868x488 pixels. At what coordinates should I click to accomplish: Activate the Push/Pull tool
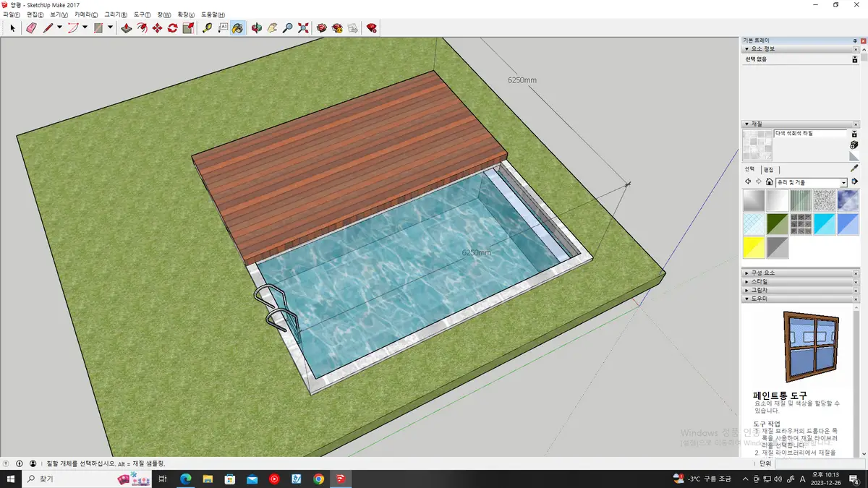(126, 28)
